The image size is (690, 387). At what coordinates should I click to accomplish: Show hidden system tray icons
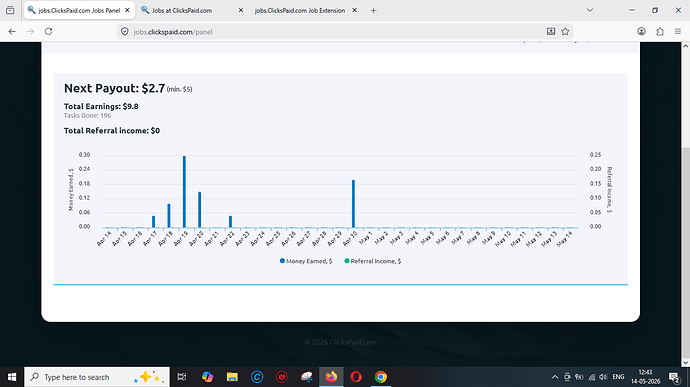point(555,377)
